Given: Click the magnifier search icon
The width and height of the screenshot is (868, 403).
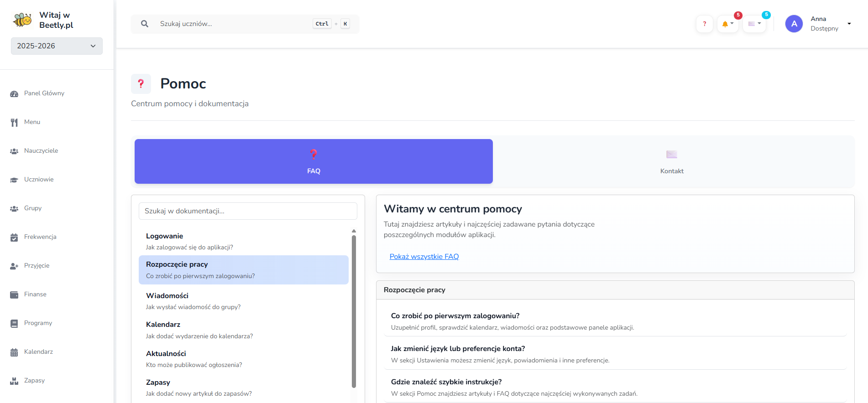Looking at the screenshot, I should [145, 24].
